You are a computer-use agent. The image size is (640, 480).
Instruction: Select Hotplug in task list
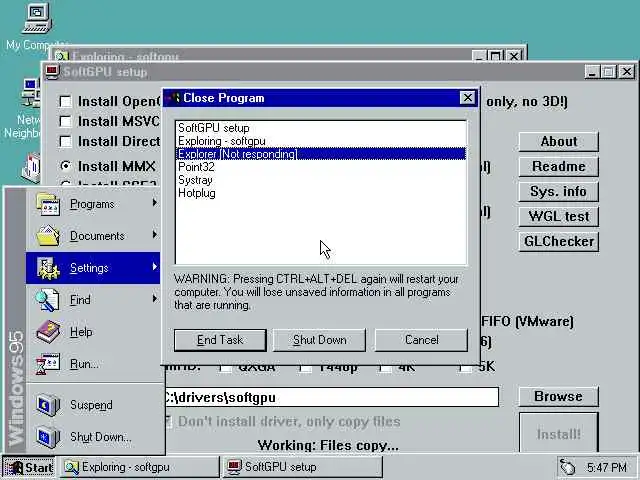[320, 193]
